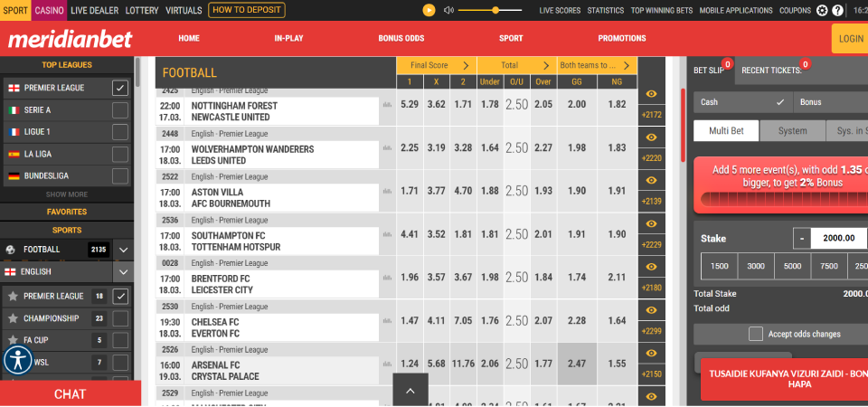Check the Serie A checkbox
The height and width of the screenshot is (407, 868).
click(x=120, y=110)
